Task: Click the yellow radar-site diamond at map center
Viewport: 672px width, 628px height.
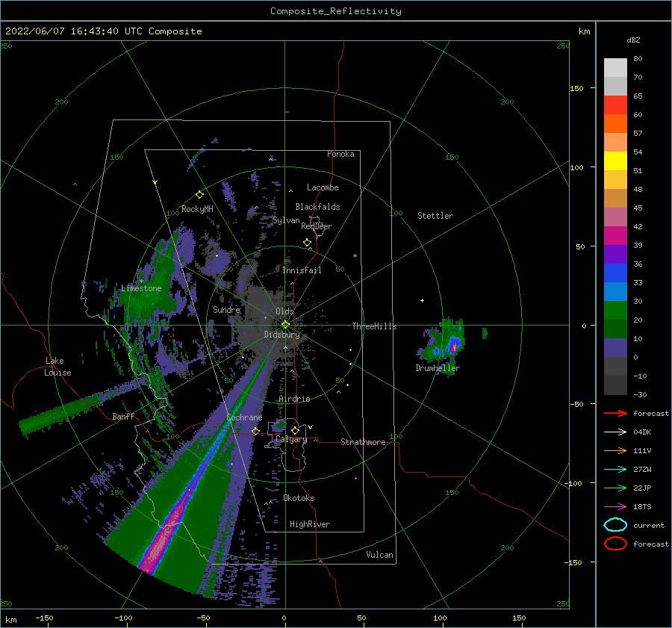Action: point(285,325)
